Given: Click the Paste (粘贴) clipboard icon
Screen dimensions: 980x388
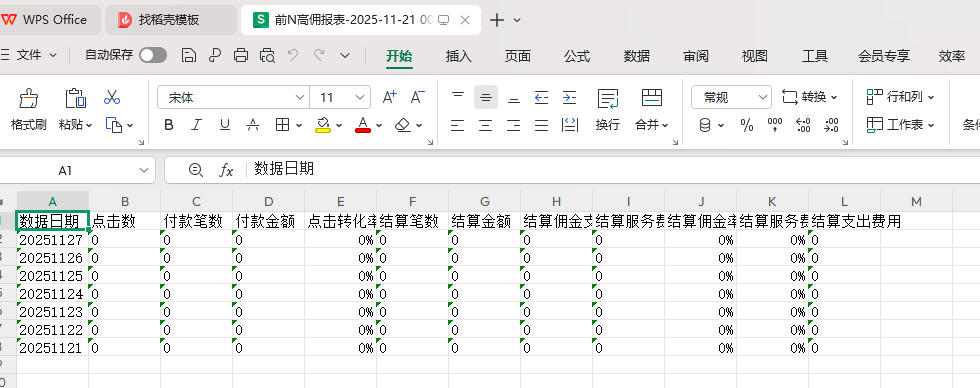Looking at the screenshot, I should 75,97.
